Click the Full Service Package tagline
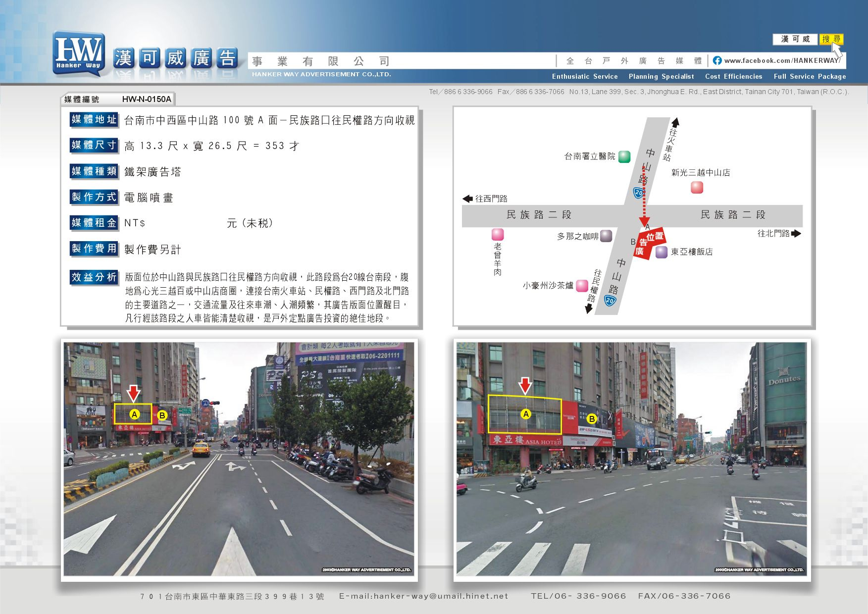The width and height of the screenshot is (868, 614). (810, 76)
